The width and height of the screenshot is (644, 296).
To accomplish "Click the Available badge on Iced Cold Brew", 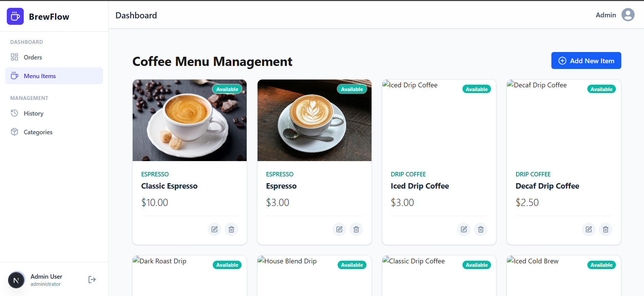I will tap(602, 265).
